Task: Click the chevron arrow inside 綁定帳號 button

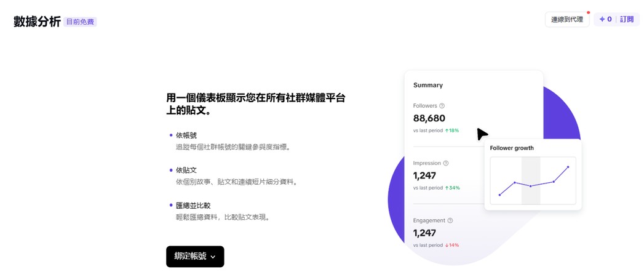Action: pyautogui.click(x=213, y=257)
